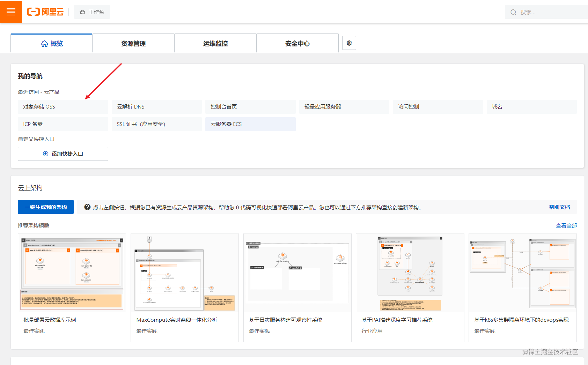Focus the 搜索 search field
The height and width of the screenshot is (365, 588).
(546, 12)
